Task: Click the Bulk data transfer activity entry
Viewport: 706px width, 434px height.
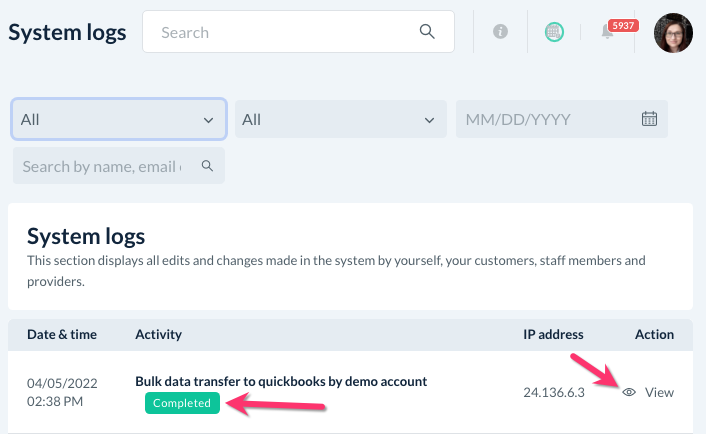Action: [x=281, y=381]
